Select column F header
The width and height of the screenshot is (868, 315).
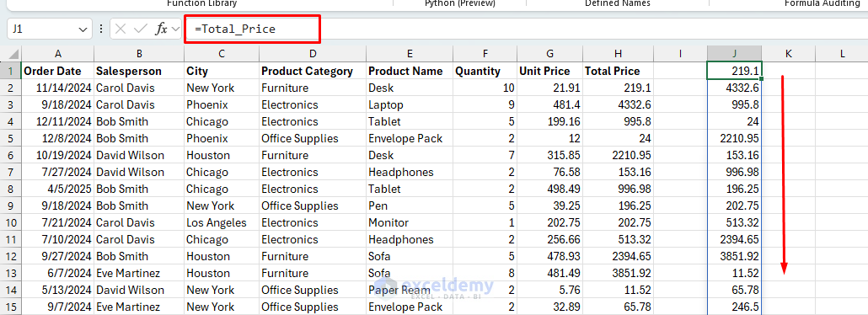pyautogui.click(x=485, y=54)
